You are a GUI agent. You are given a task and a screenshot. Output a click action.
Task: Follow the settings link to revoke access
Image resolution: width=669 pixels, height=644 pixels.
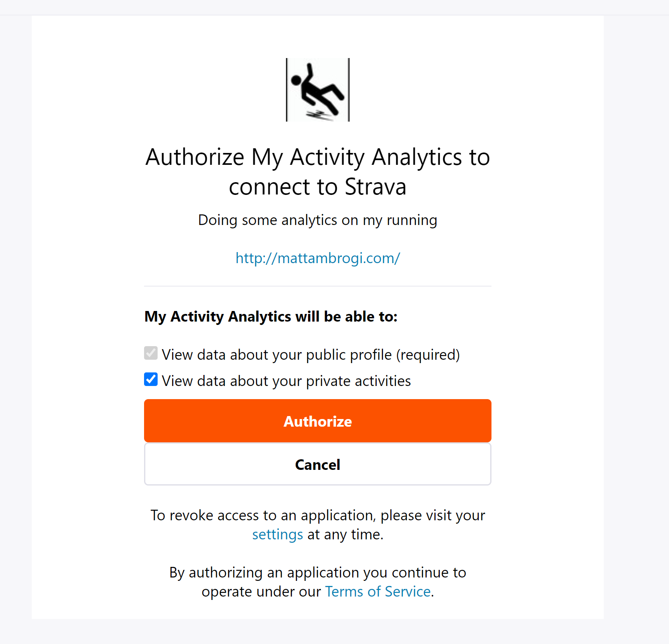pos(278,535)
